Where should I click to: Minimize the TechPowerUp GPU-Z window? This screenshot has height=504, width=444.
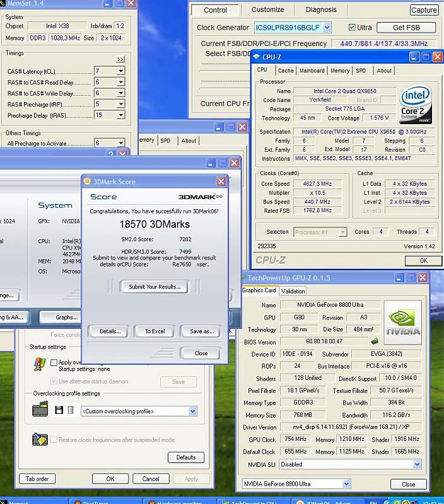[x=399, y=278]
